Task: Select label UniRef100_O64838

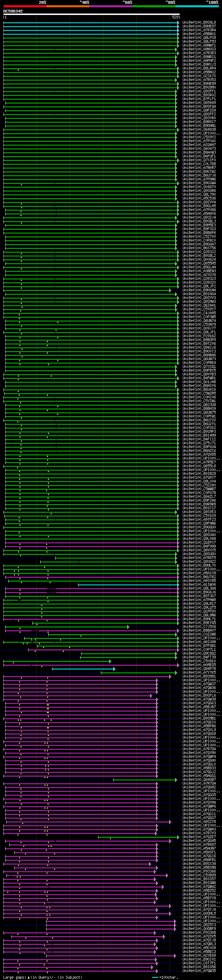Action: click(x=199, y=129)
